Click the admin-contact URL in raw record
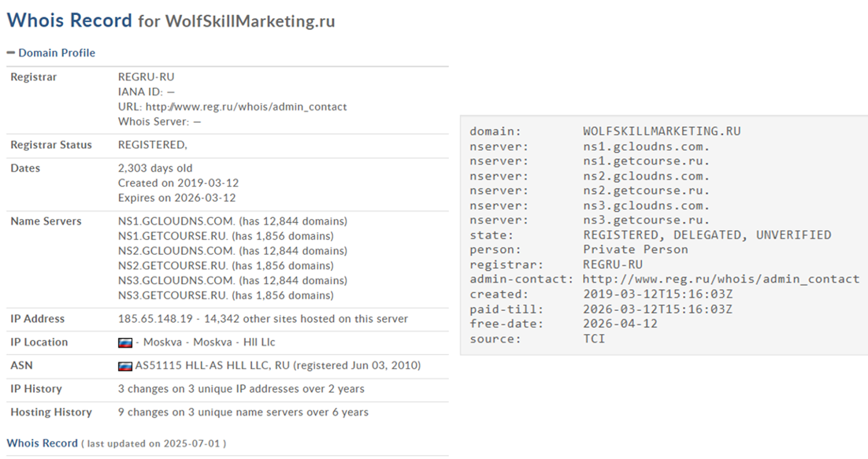 pyautogui.click(x=721, y=279)
